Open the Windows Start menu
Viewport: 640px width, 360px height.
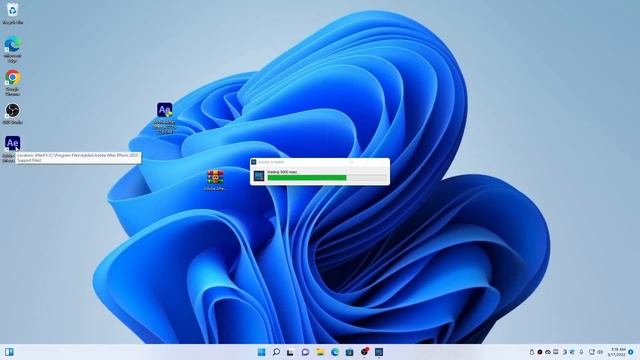[x=262, y=352]
